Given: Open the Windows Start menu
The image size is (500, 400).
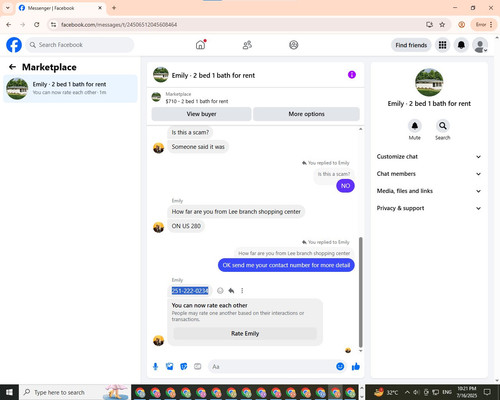Looking at the screenshot, I should pyautogui.click(x=9, y=392).
